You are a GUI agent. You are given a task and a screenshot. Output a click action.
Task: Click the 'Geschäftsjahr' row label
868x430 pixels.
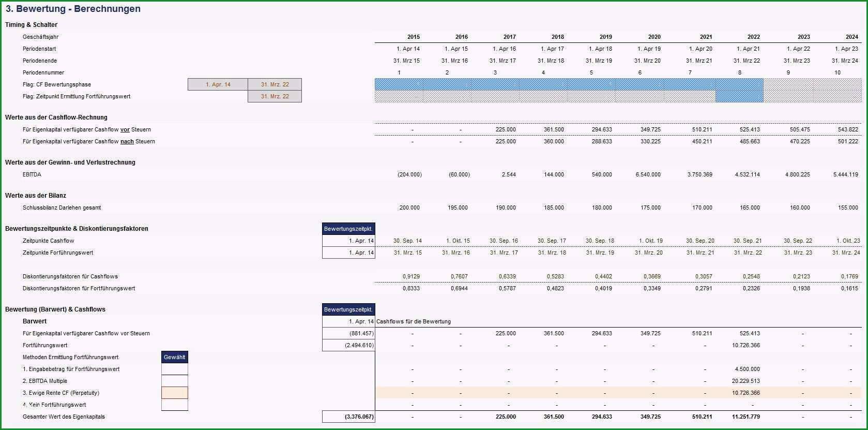[x=41, y=37]
